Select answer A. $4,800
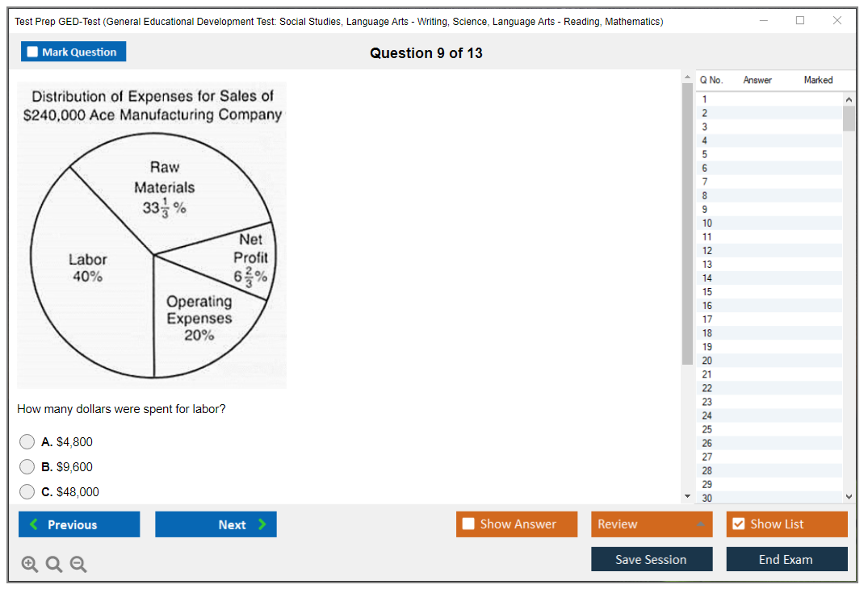The width and height of the screenshot is (868, 593). (27, 442)
